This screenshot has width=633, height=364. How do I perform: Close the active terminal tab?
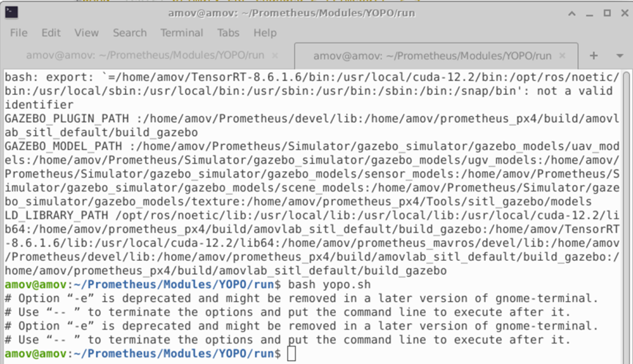pyautogui.click(x=562, y=56)
